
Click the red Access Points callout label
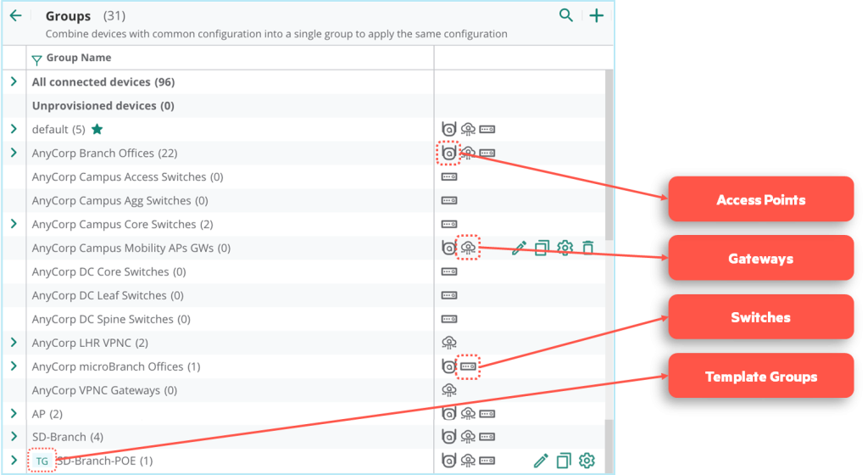[760, 200]
